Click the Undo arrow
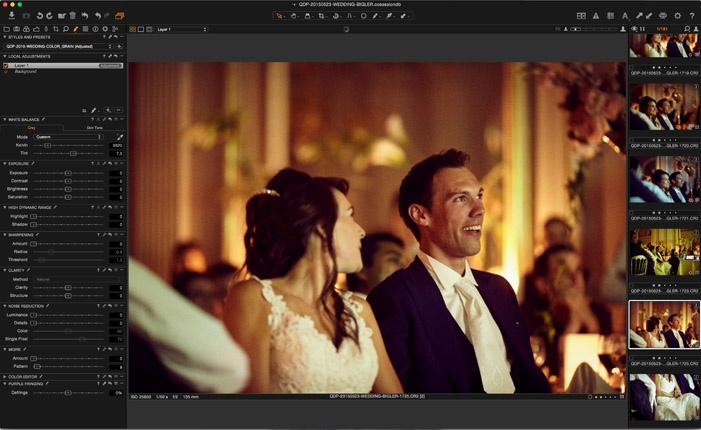Screen dimensions: 701x430 [98, 16]
